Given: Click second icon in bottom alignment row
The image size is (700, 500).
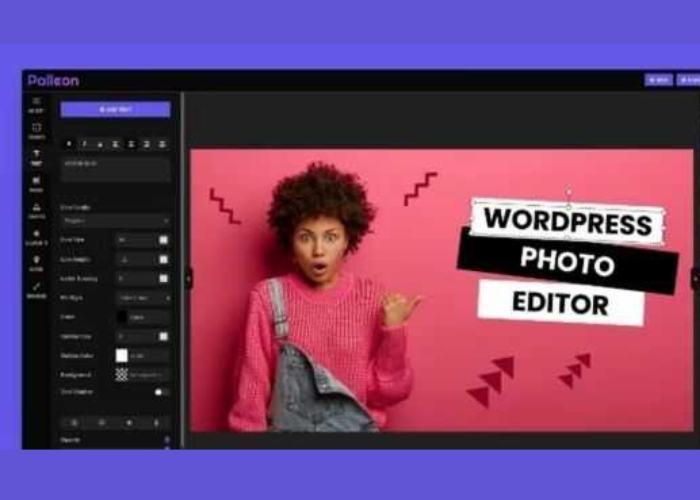Looking at the screenshot, I should [x=102, y=423].
